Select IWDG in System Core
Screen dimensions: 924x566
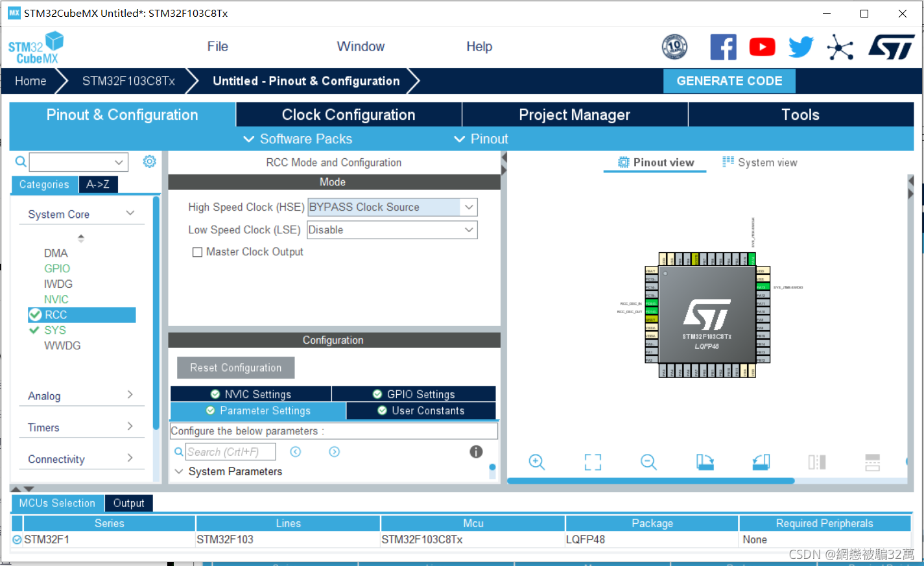click(x=58, y=284)
